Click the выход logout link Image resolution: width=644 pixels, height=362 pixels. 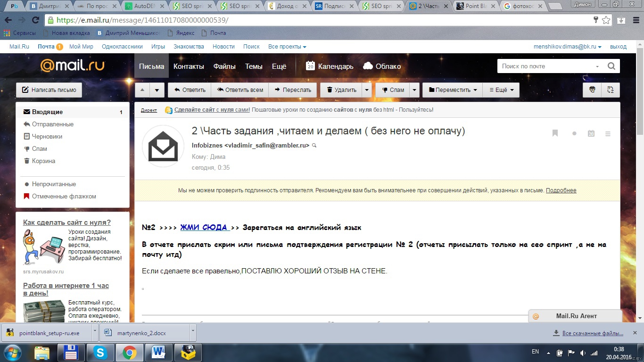pyautogui.click(x=618, y=47)
